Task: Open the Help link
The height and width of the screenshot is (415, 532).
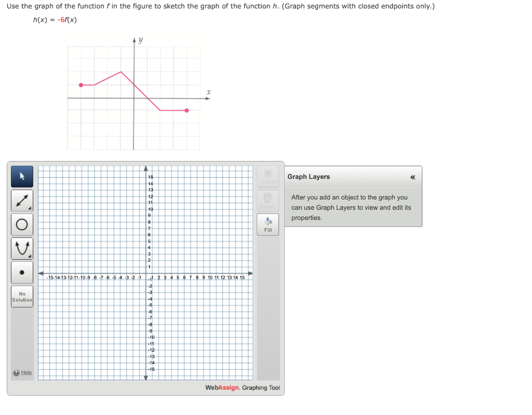Action: pos(22,372)
